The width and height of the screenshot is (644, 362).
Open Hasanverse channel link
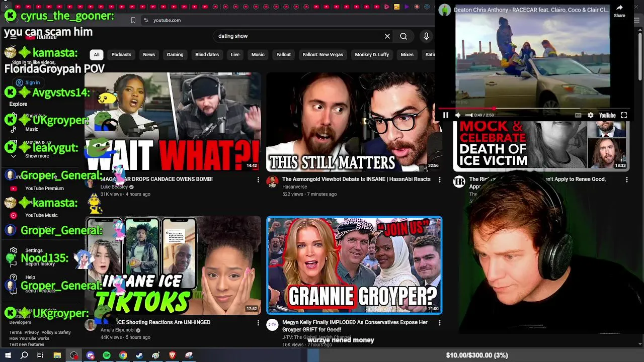point(294,187)
